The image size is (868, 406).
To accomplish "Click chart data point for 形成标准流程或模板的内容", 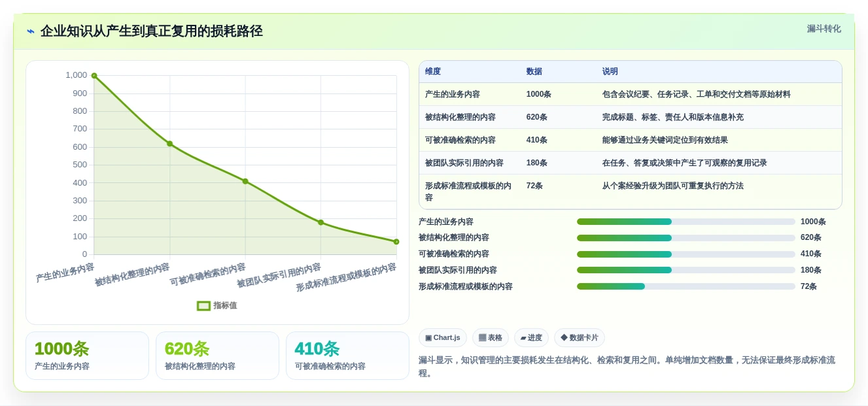I will coord(396,242).
